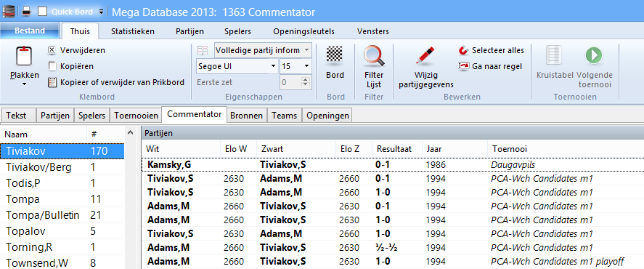This screenshot has height=269, width=644.
Task: Click Kopieer of verwijder van Prikbord
Action: pos(116,82)
